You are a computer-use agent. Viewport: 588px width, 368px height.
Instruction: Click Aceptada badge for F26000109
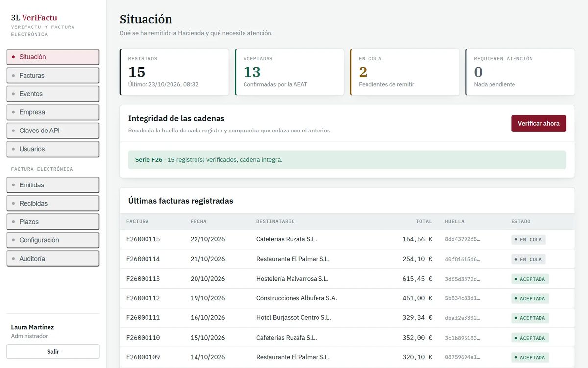[530, 358]
